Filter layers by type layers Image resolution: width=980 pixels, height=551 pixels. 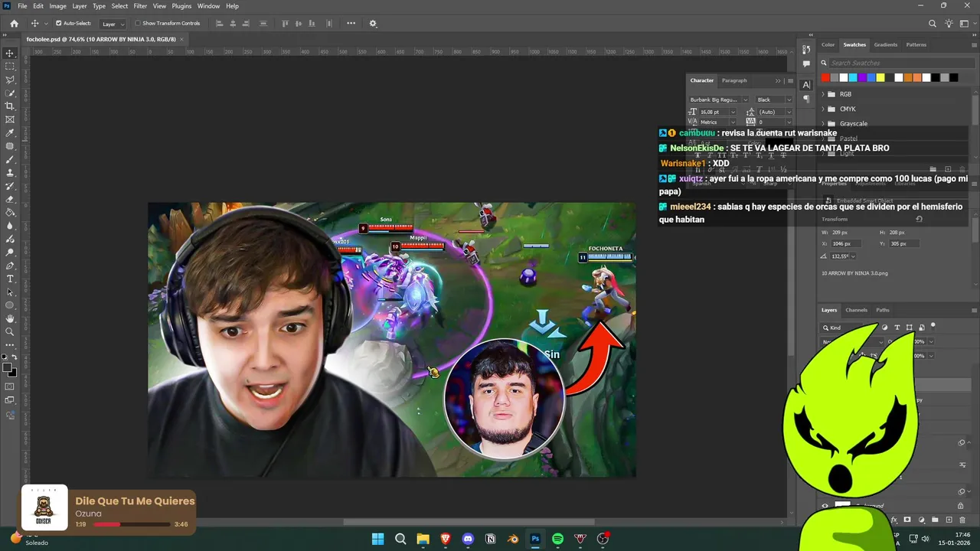click(x=897, y=328)
